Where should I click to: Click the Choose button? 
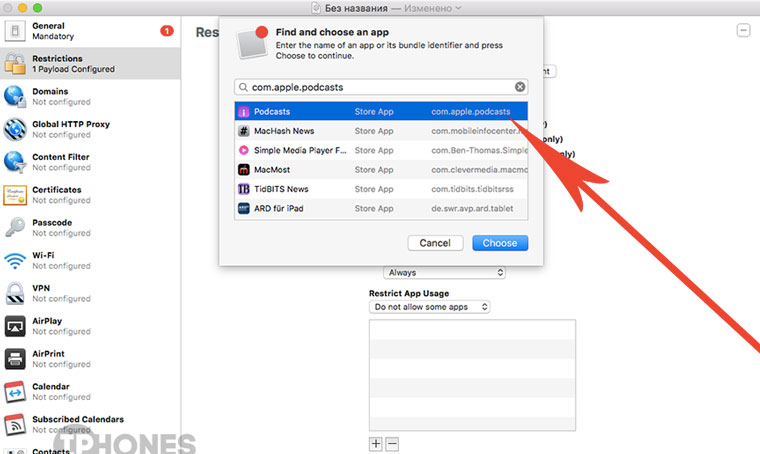[x=500, y=243]
